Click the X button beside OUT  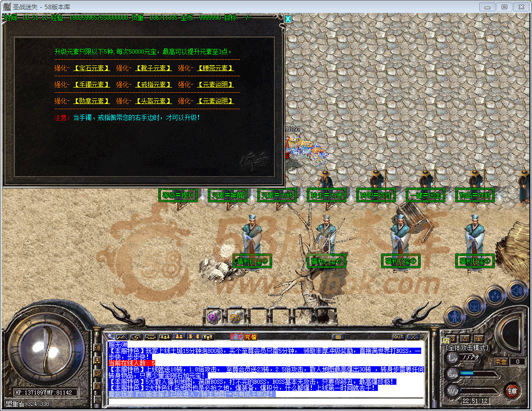(412, 337)
